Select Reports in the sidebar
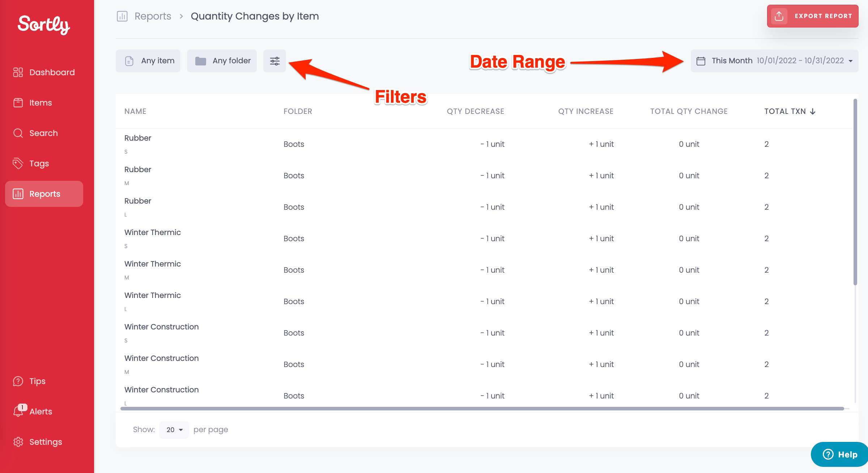The image size is (868, 473). (x=44, y=194)
